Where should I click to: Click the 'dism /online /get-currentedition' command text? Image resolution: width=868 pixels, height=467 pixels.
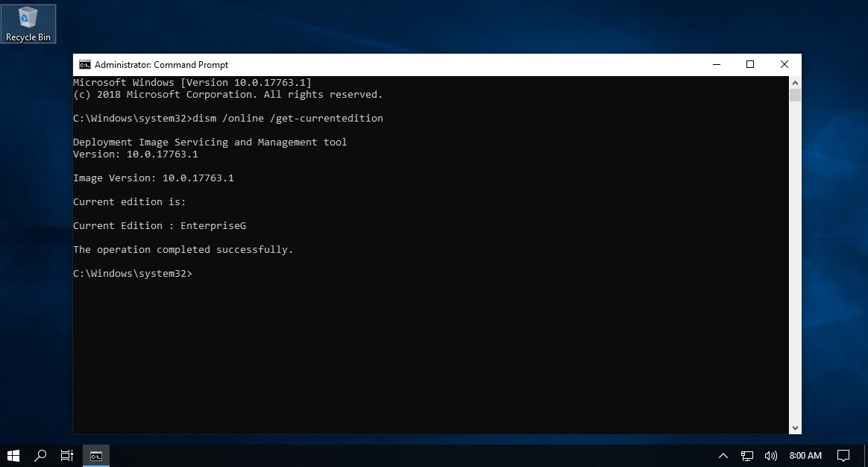[288, 118]
